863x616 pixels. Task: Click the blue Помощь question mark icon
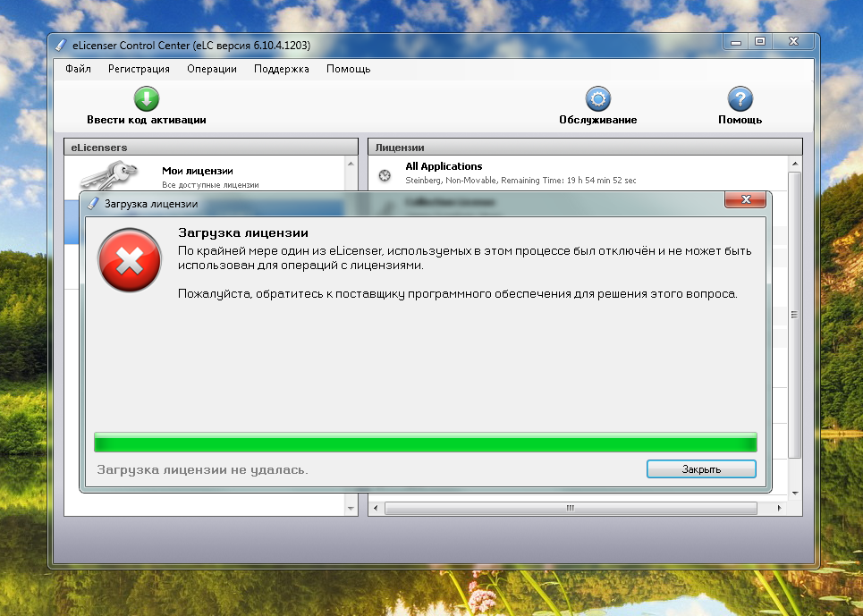[x=740, y=99]
